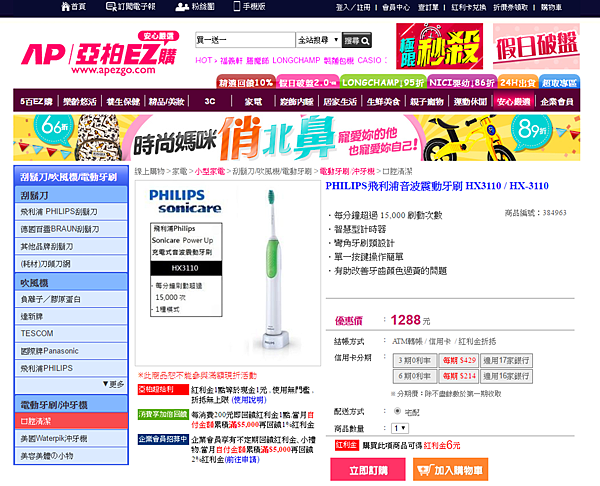This screenshot has width=600, height=486.
Task: Open the 安心嚴選 nav menu
Action: pyautogui.click(x=514, y=101)
